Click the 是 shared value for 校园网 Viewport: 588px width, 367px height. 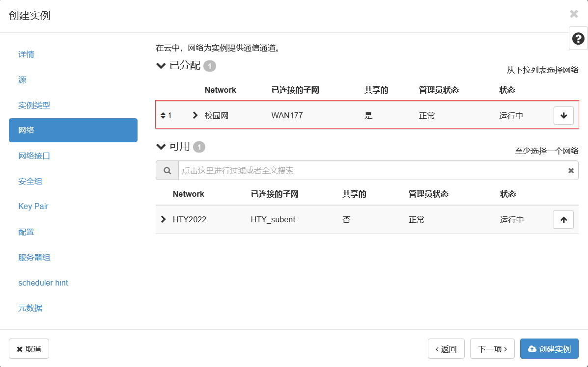coord(368,115)
